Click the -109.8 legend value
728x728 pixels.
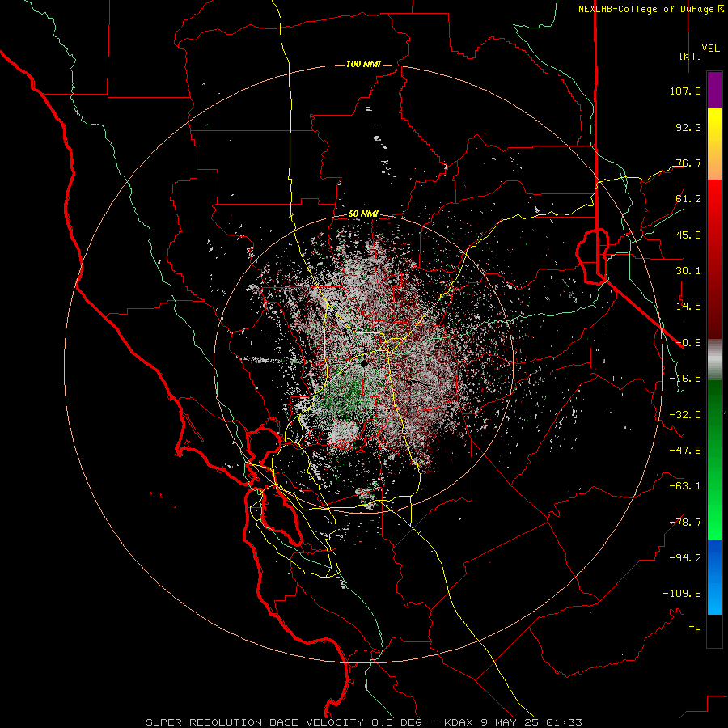pyautogui.click(x=682, y=594)
